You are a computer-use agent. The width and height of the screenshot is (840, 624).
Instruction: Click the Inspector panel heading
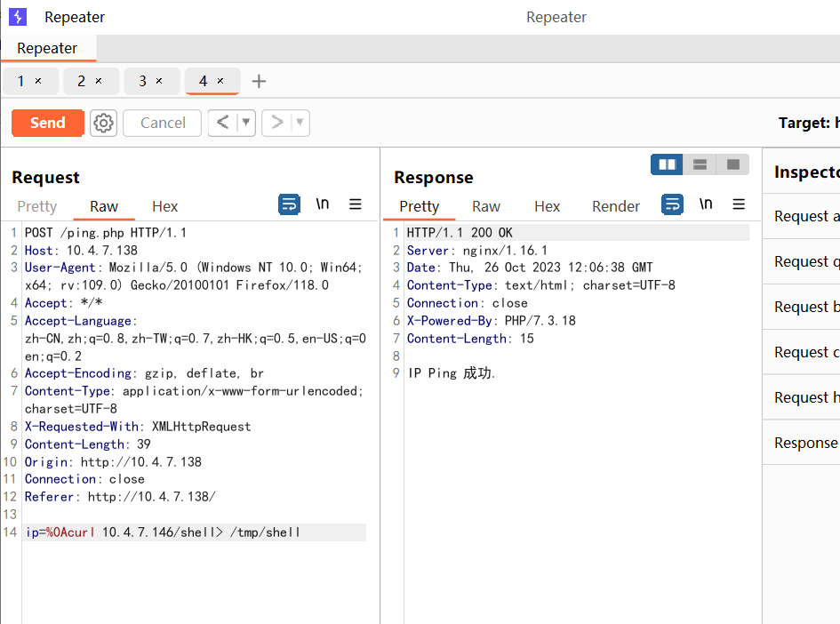(x=807, y=172)
